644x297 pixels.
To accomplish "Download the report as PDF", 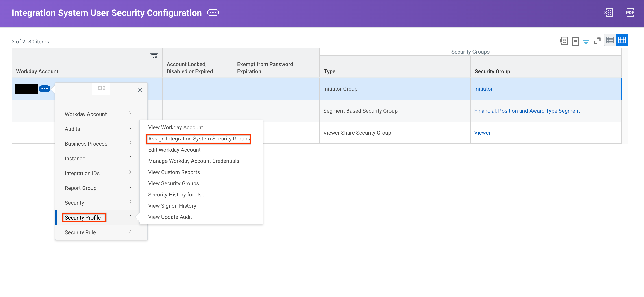I will [x=630, y=13].
